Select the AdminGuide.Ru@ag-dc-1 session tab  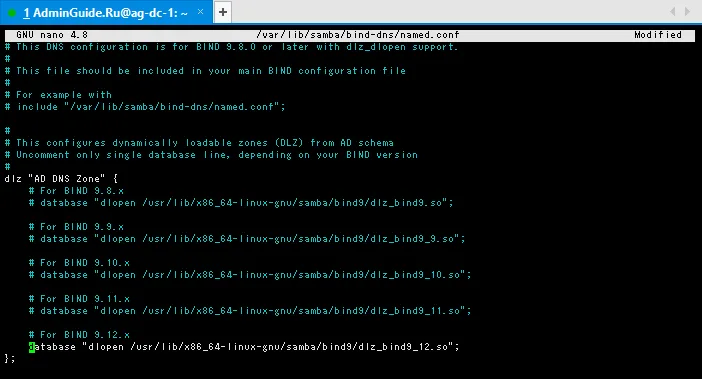pyautogui.click(x=105, y=13)
